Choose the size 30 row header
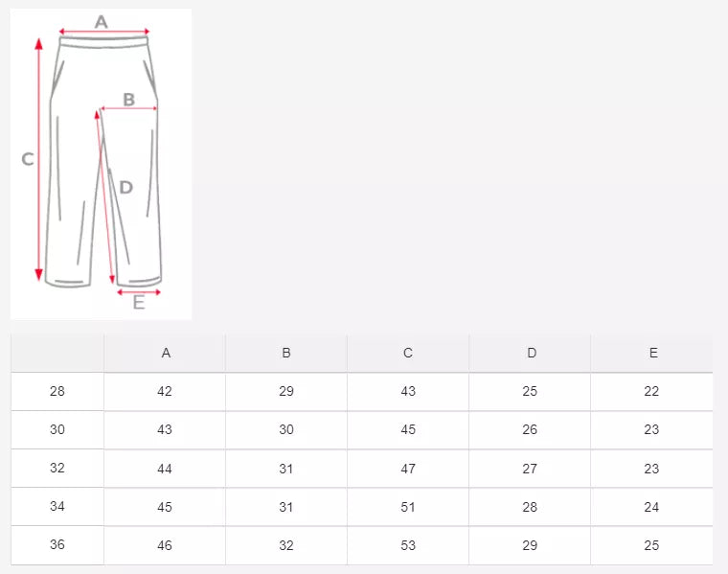728x574 pixels. click(57, 429)
